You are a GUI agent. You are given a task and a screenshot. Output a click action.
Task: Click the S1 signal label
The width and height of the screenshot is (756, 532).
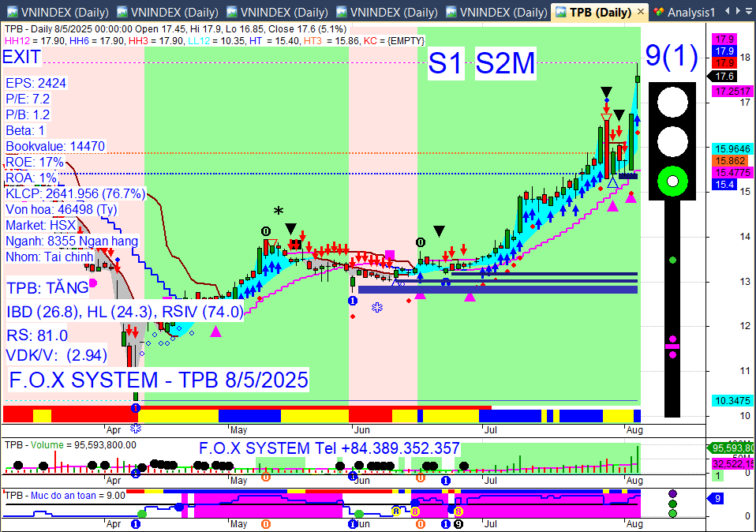click(x=445, y=63)
